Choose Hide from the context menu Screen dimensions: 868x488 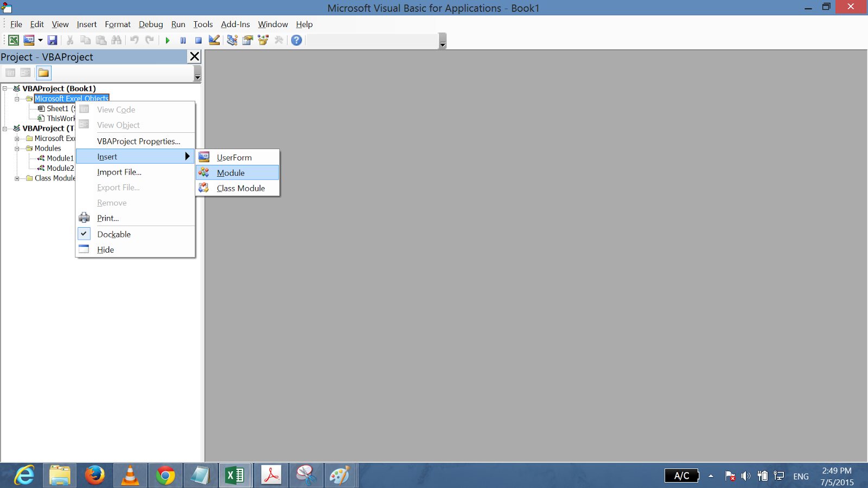tap(135, 249)
